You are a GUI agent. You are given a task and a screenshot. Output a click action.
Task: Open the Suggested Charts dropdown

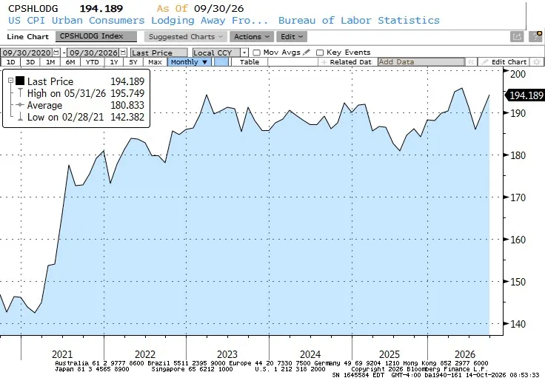pos(186,36)
